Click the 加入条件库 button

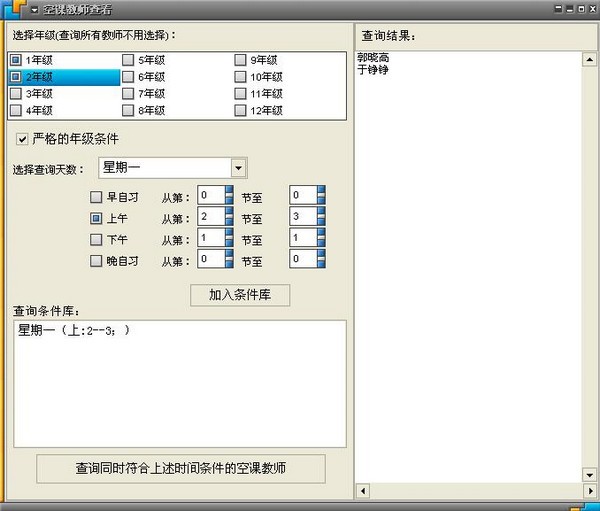tap(240, 295)
